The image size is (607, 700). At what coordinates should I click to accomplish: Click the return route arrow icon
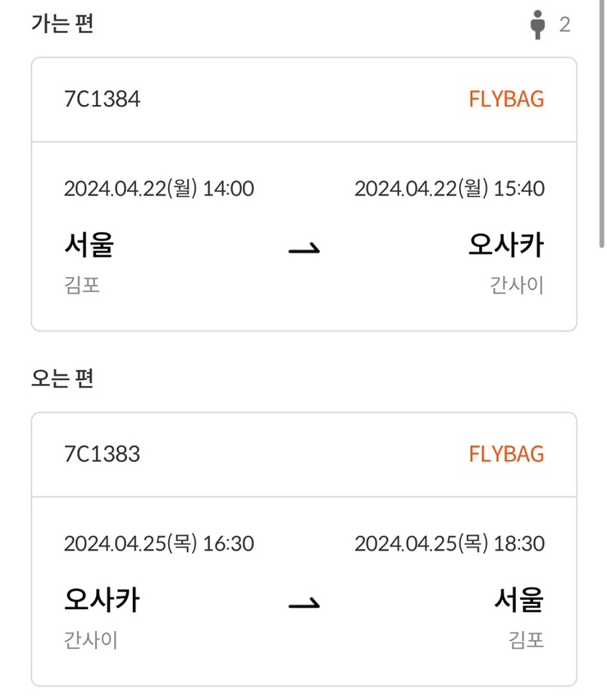click(x=303, y=604)
